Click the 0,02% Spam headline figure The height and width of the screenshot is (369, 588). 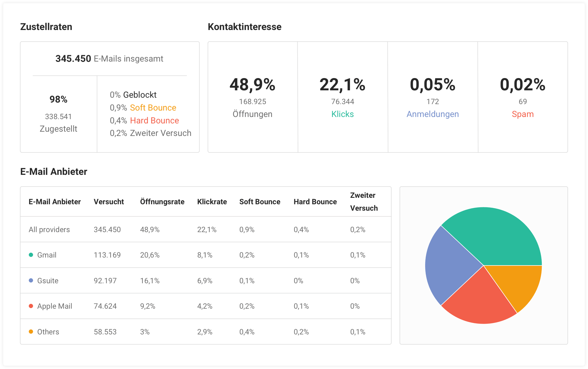coord(522,85)
